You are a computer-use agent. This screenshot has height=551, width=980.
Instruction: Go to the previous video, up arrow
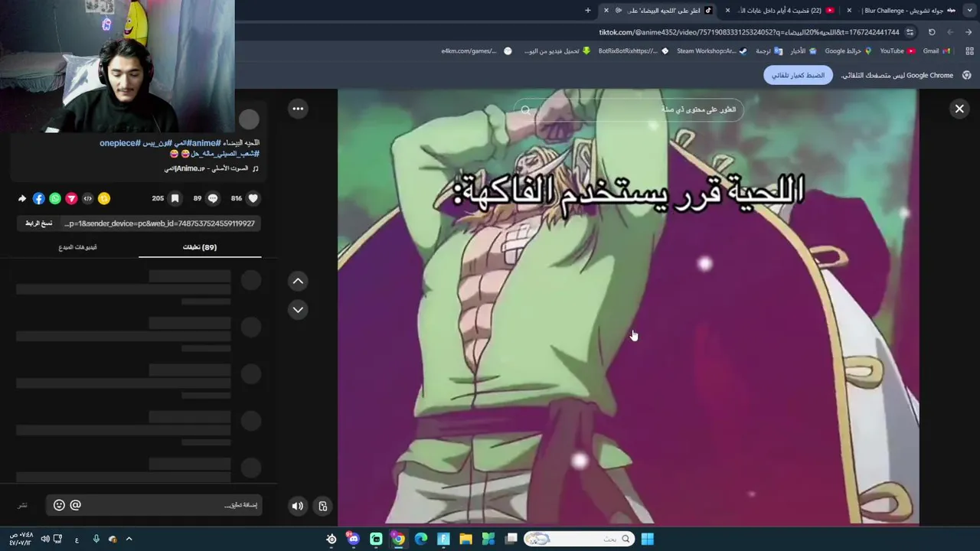(298, 281)
